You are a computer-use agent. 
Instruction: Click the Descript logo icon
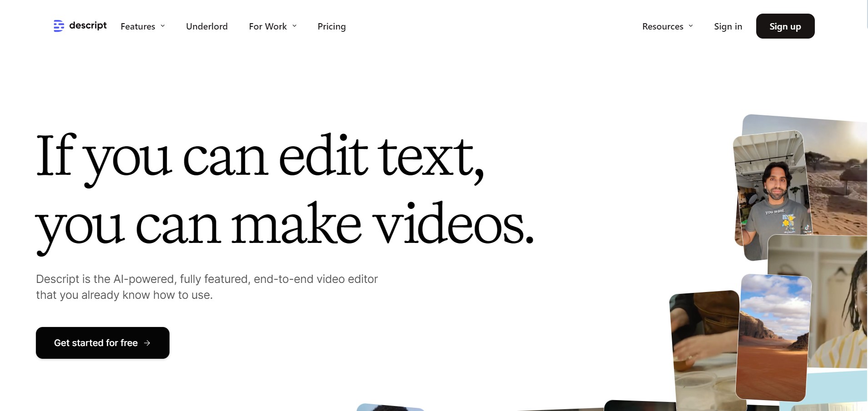pyautogui.click(x=59, y=26)
